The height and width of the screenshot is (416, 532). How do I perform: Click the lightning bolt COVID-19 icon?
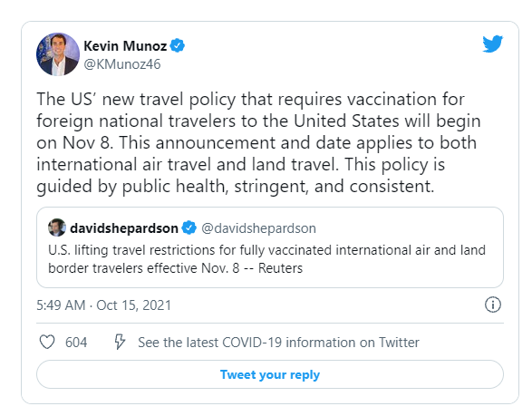pyautogui.click(x=120, y=342)
